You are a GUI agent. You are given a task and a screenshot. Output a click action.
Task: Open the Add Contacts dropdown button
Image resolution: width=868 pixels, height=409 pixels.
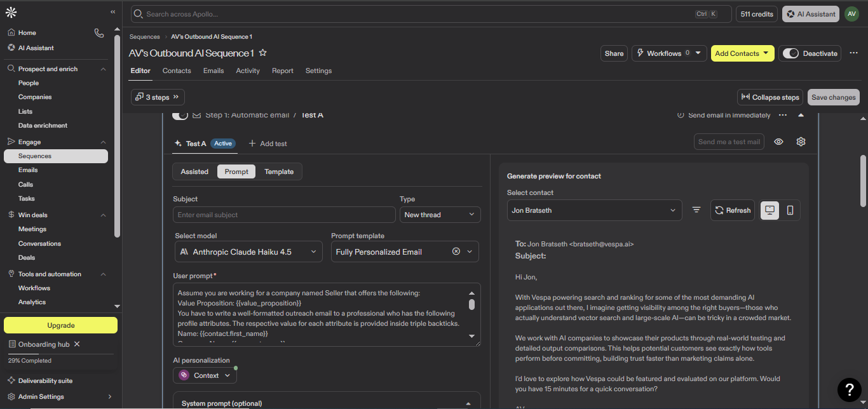tap(742, 53)
